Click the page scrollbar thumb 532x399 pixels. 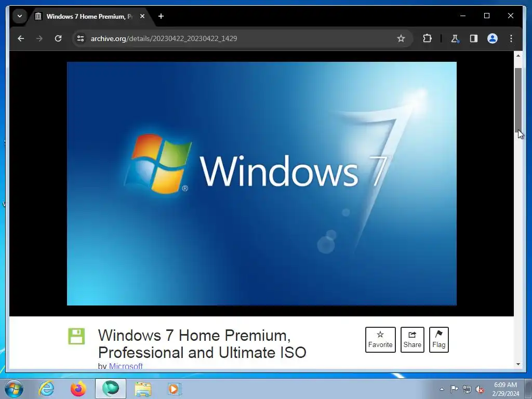518,100
